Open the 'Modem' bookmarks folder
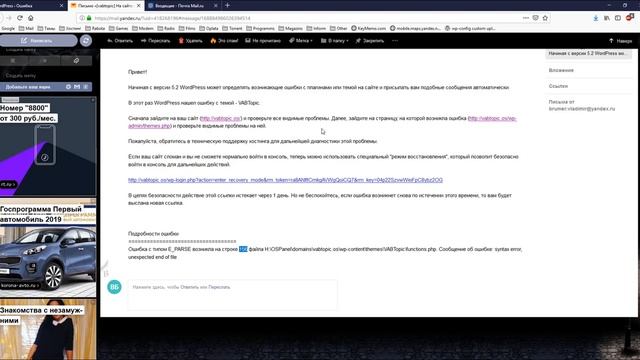Image resolution: width=640 pixels, height=360 pixels. [x=143, y=29]
